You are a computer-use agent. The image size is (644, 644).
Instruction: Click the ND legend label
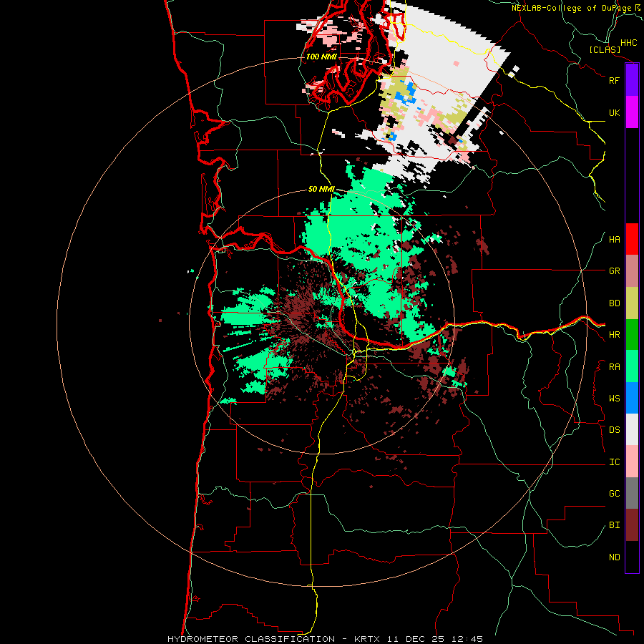pyautogui.click(x=615, y=557)
